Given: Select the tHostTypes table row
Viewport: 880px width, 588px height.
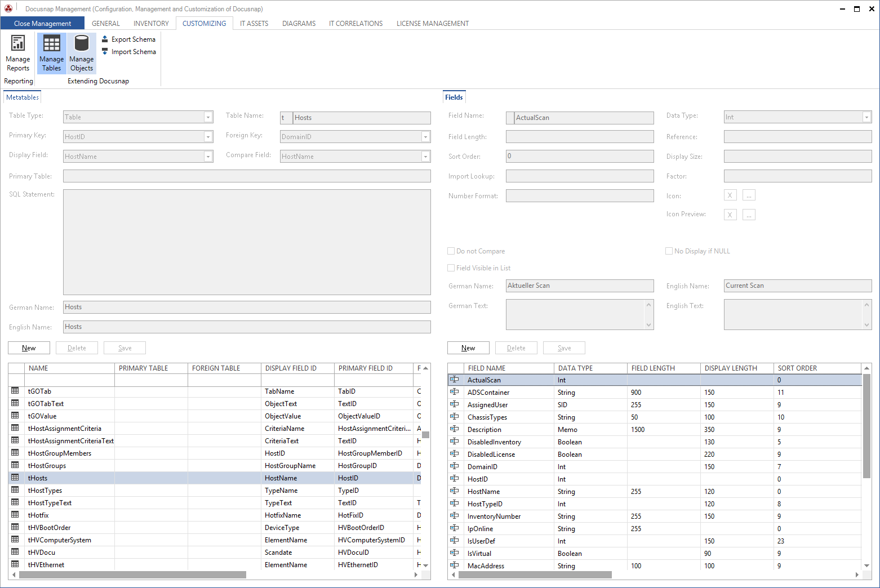Looking at the screenshot, I should point(214,491).
